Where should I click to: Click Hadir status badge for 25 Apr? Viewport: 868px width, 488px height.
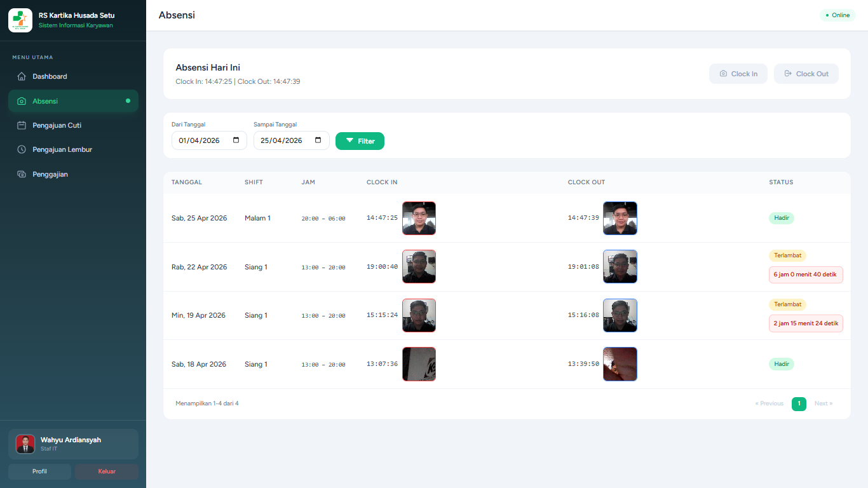(782, 218)
